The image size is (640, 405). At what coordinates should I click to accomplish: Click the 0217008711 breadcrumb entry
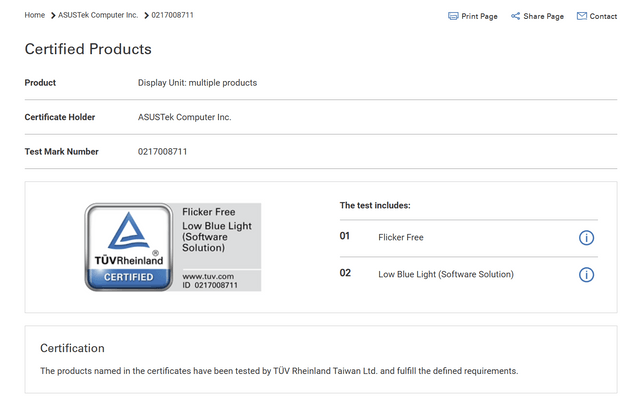pyautogui.click(x=172, y=15)
